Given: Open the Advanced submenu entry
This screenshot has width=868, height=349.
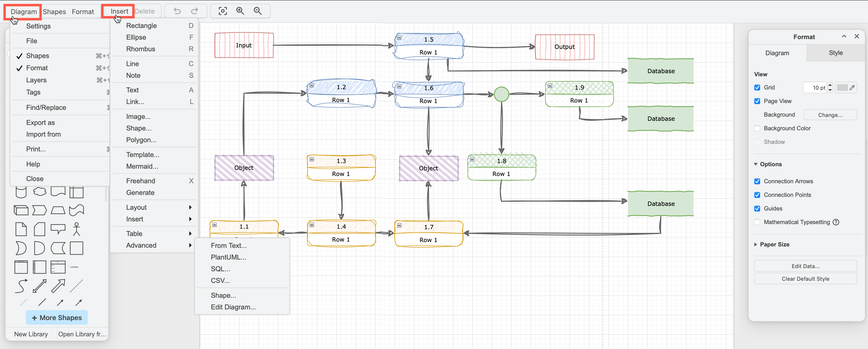Looking at the screenshot, I should (x=154, y=245).
